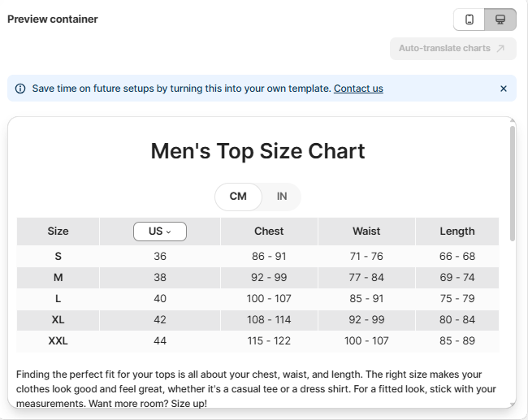Click chest value 86 - 91
This screenshot has height=420, width=528.
(269, 257)
